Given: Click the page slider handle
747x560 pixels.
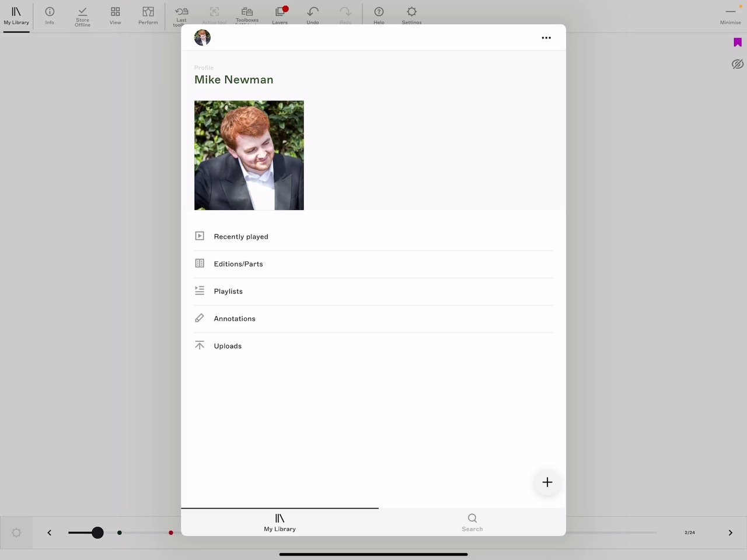Looking at the screenshot, I should (97, 533).
